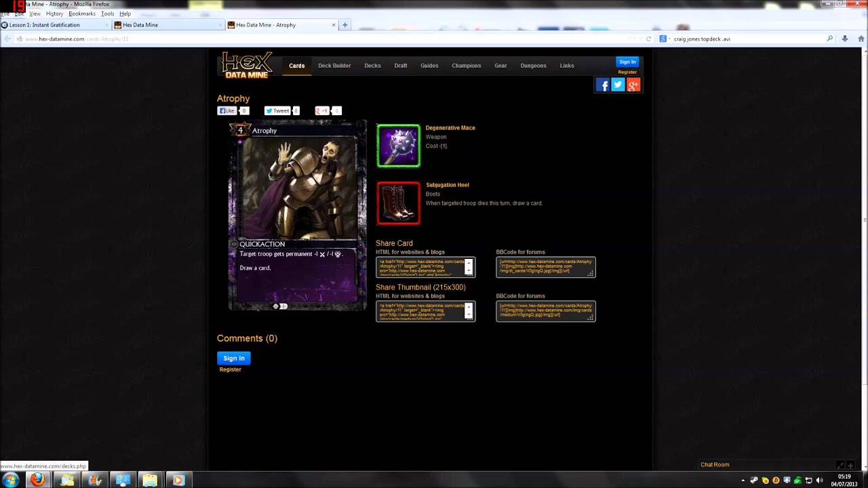Open Firefox File menu

4,14
